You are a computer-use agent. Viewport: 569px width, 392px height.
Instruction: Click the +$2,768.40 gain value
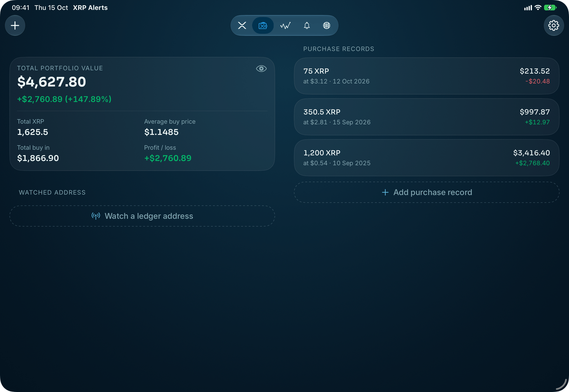[x=533, y=163]
